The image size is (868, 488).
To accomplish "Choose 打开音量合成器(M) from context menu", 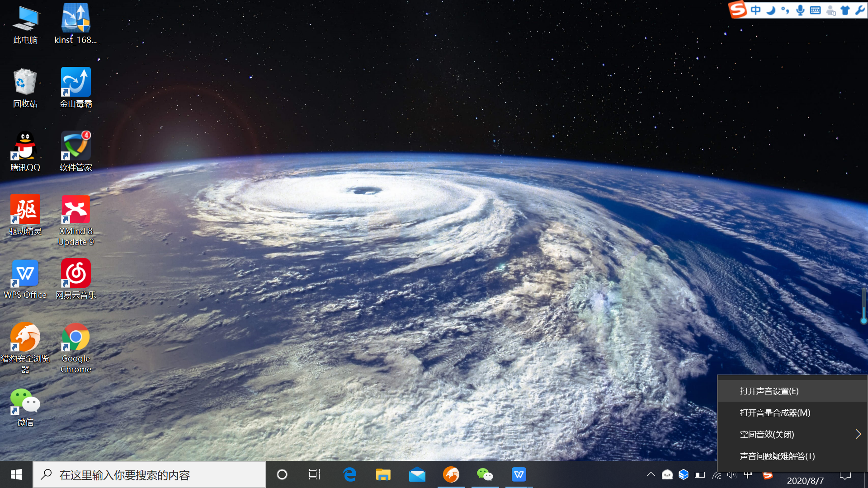I will pyautogui.click(x=792, y=413).
